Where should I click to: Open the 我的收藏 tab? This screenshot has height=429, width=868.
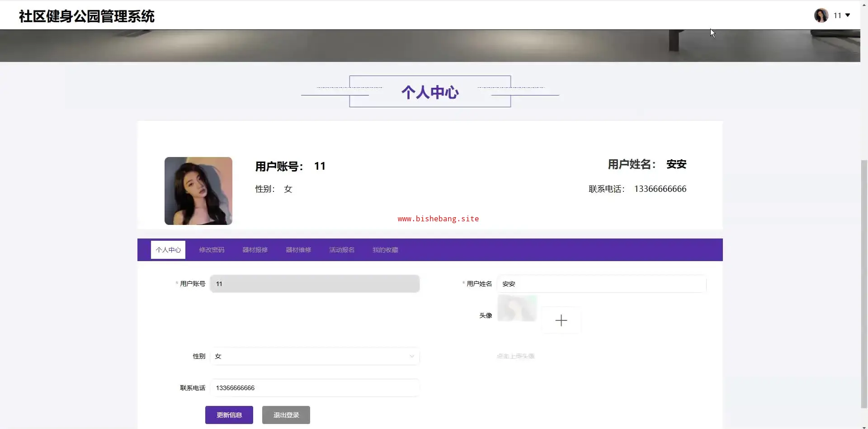tap(385, 250)
